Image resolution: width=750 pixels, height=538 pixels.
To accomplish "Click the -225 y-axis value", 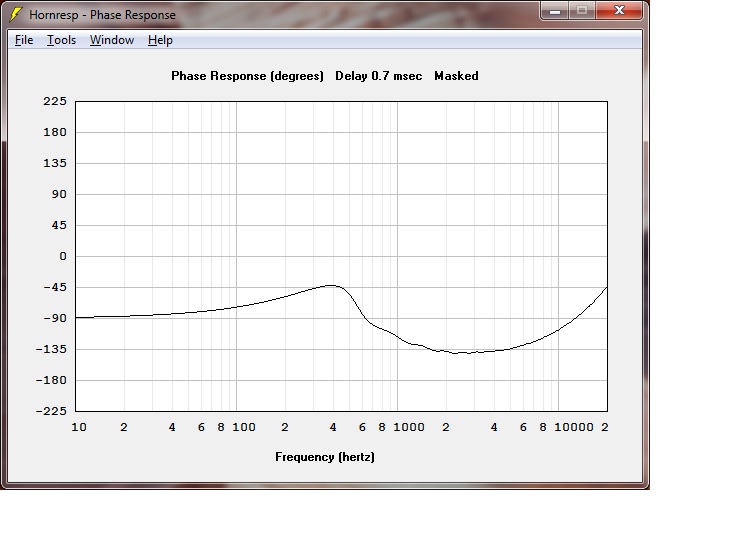I will point(51,411).
